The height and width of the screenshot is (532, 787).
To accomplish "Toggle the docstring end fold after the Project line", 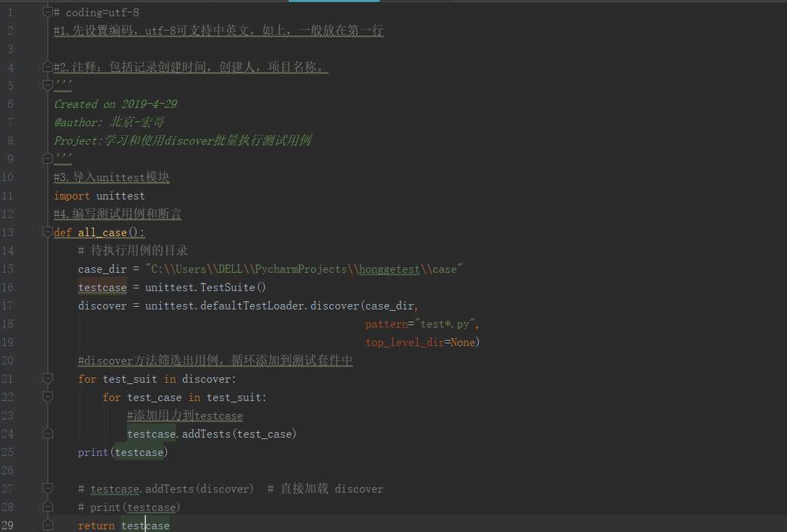I will tap(48, 159).
